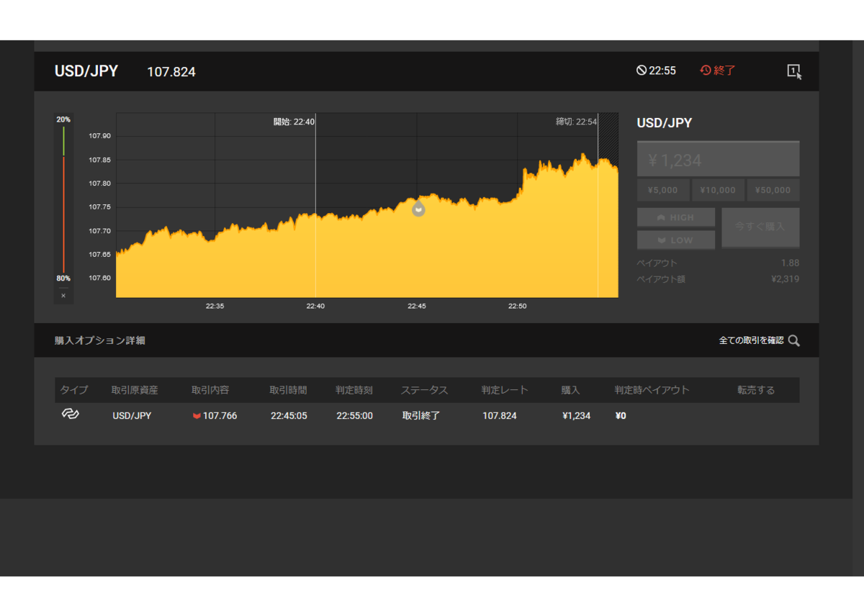This screenshot has width=864, height=616.
Task: Click the 判定時ペイアウト column header
Action: pos(652,390)
